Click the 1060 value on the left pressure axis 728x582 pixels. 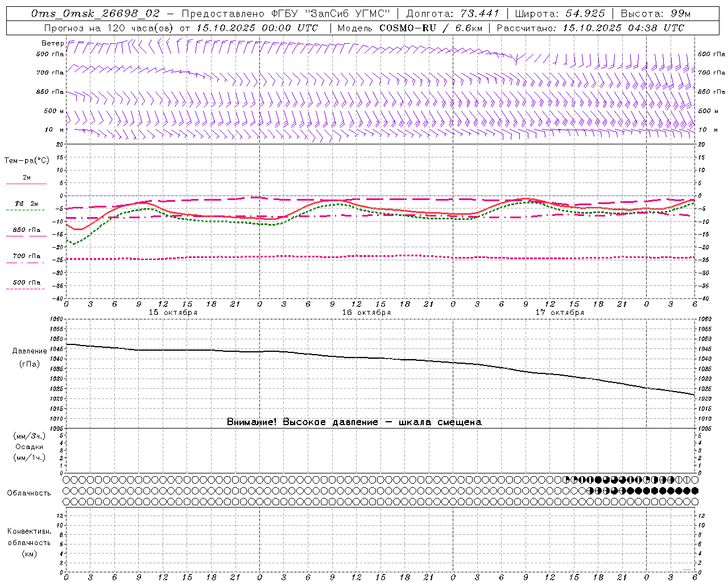pyautogui.click(x=57, y=319)
